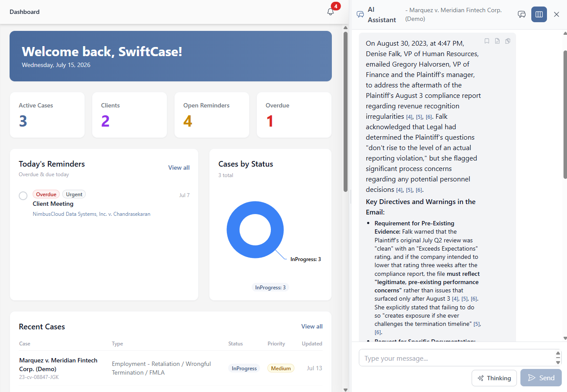Click the Overdue tag on Client Meeting

pyautogui.click(x=46, y=194)
